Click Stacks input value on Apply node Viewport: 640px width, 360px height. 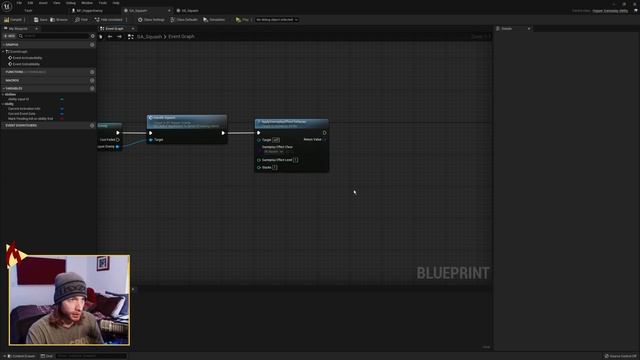[275, 167]
